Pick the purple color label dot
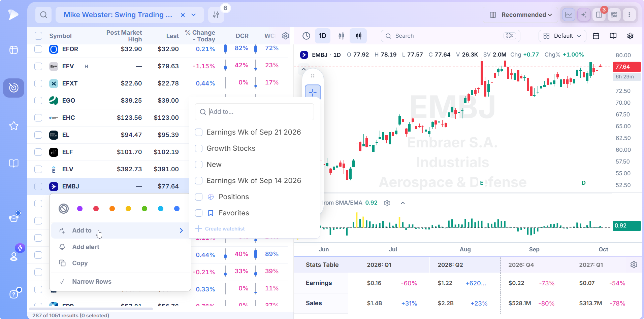 coord(80,209)
